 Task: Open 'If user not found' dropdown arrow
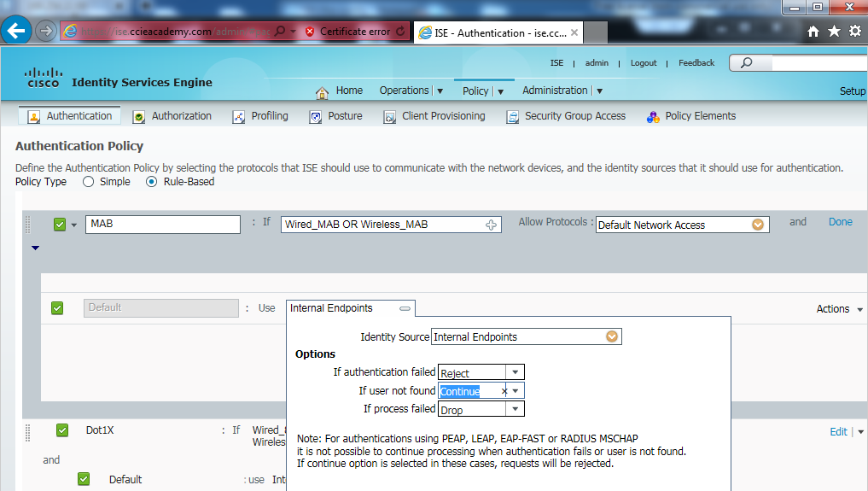pos(516,391)
